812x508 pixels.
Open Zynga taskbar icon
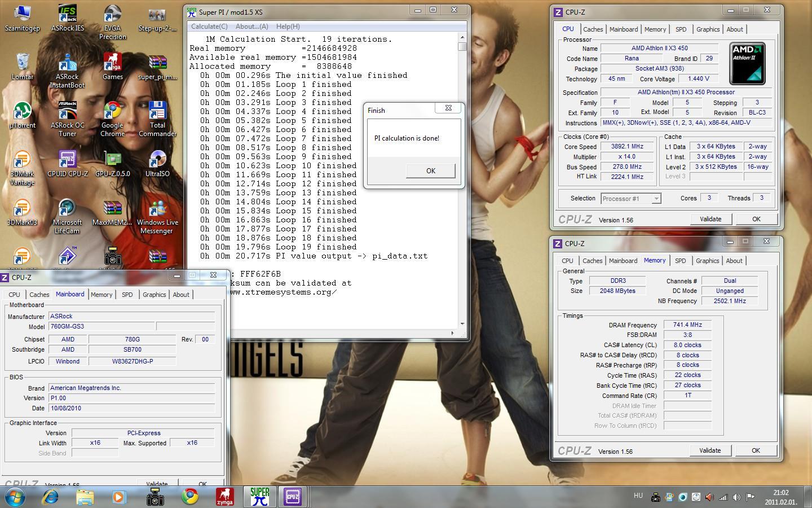click(x=225, y=497)
